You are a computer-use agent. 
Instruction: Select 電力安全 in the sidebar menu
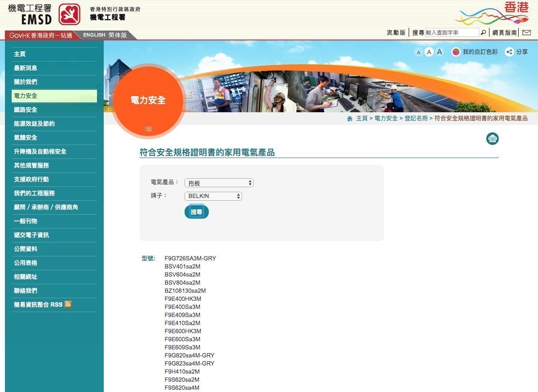pyautogui.click(x=54, y=96)
